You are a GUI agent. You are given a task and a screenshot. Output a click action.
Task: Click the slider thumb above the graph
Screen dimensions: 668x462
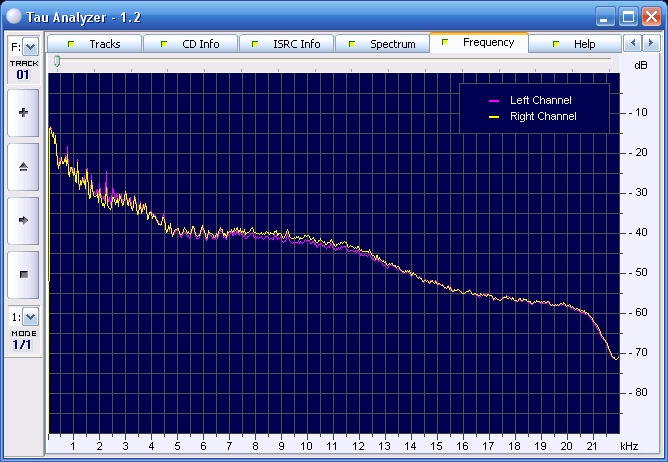(57, 62)
